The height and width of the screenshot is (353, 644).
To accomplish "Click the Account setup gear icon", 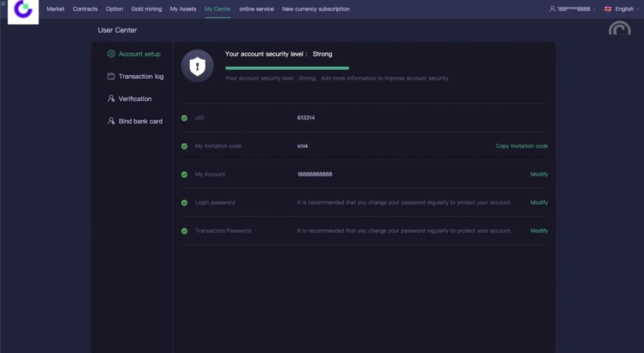I will point(111,54).
